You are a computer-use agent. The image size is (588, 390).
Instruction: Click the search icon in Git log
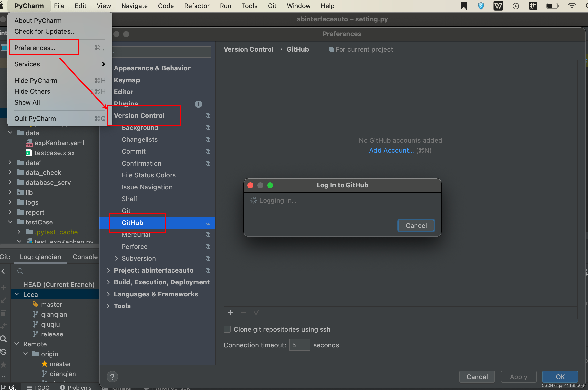pos(20,271)
